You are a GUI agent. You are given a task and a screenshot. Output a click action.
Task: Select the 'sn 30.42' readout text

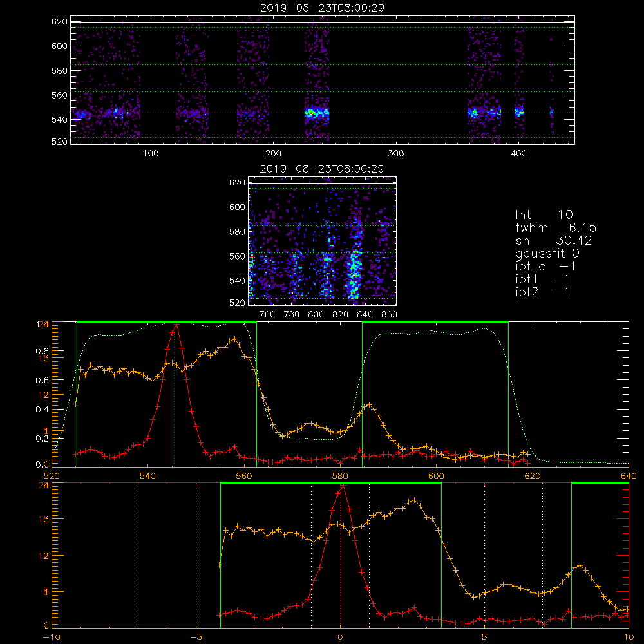point(553,241)
